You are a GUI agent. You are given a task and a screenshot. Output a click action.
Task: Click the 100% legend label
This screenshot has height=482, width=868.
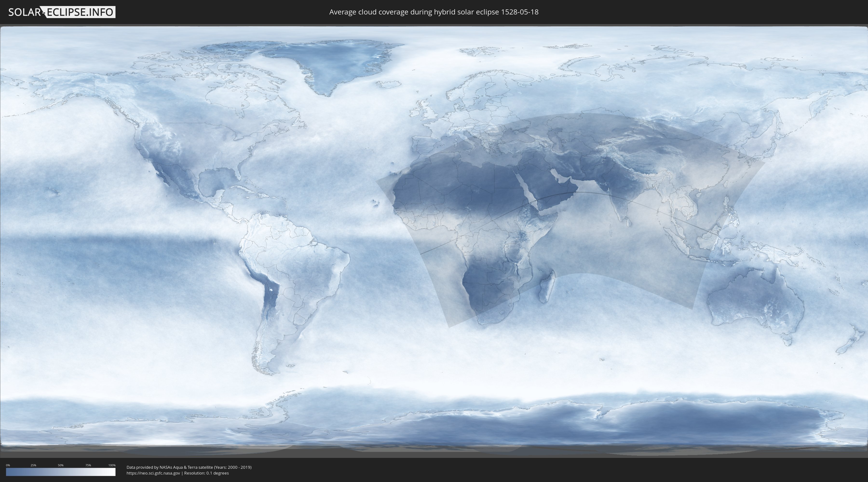point(112,465)
